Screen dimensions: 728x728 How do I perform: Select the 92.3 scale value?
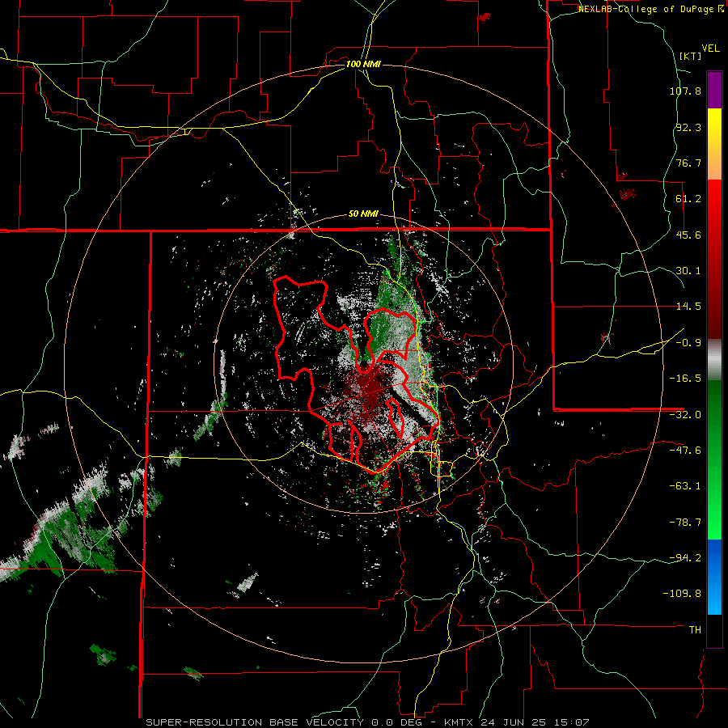pyautogui.click(x=688, y=127)
